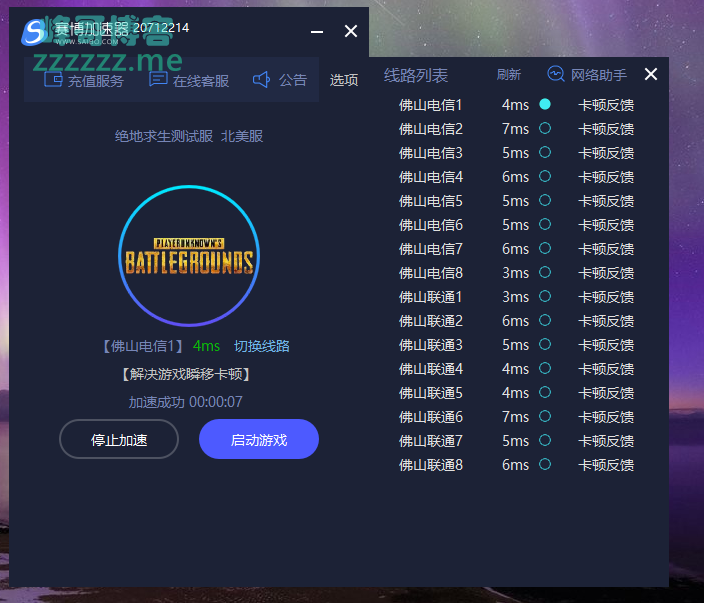Open the 选项 options menu
704x603 pixels.
tap(344, 80)
